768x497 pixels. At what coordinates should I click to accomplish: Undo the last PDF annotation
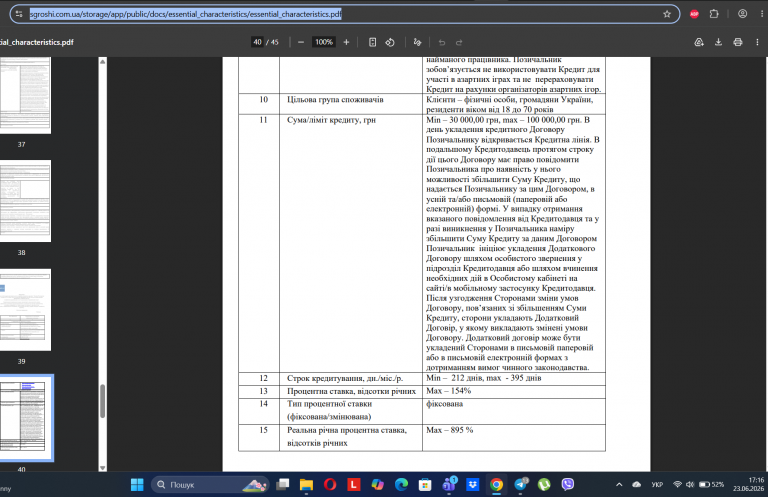[442, 42]
